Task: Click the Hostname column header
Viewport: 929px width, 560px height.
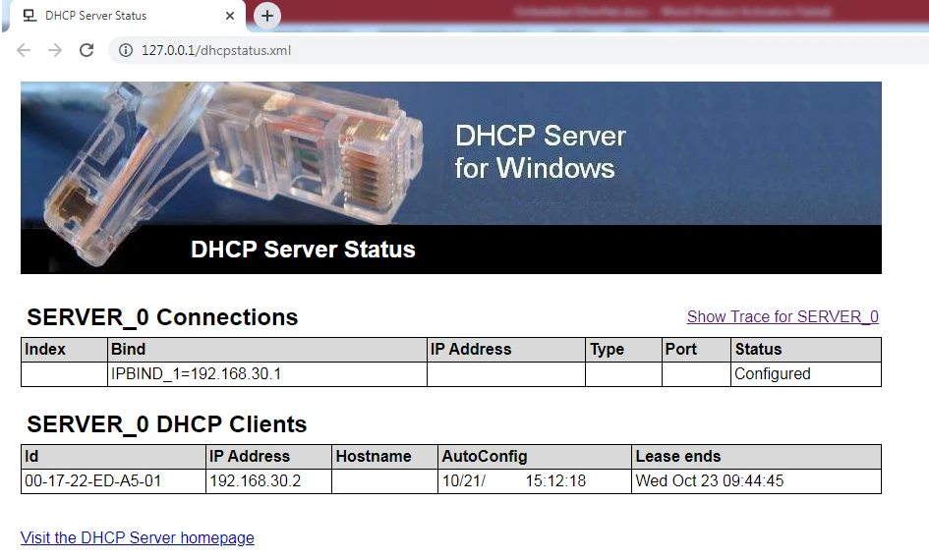Action: click(x=373, y=457)
